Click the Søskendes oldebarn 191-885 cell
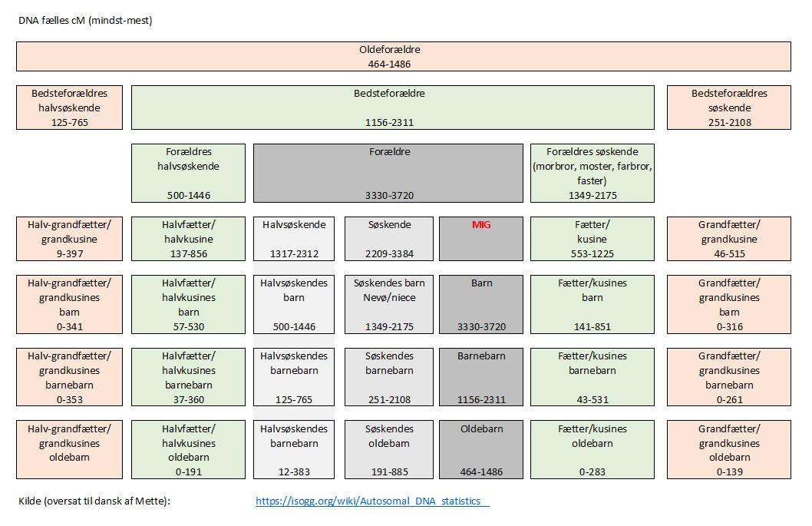This screenshot has width=812, height=526. [x=389, y=450]
